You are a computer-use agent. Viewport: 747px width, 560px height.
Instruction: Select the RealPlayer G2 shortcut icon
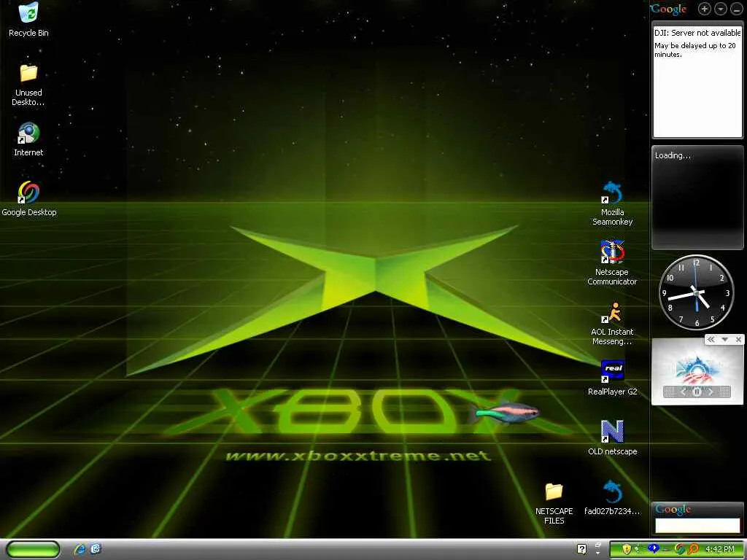tap(612, 372)
